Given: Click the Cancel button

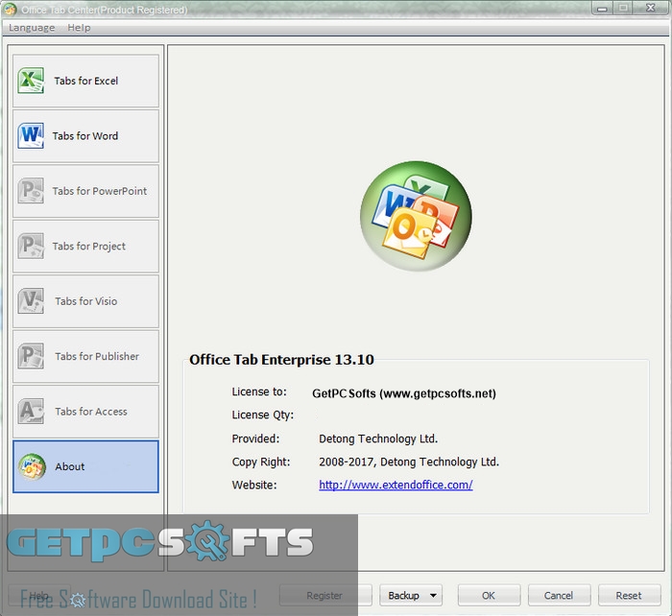Looking at the screenshot, I should (559, 596).
